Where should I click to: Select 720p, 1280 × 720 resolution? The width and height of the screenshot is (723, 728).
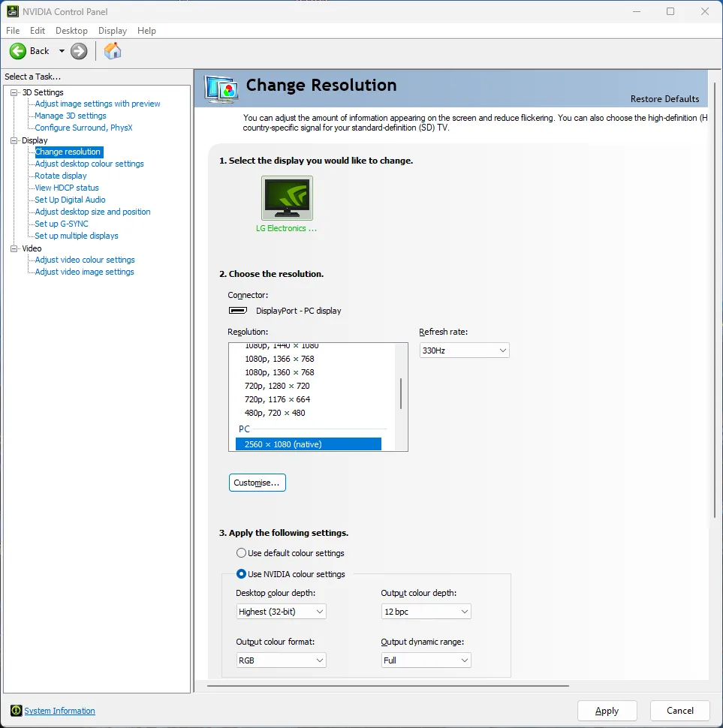[x=277, y=386]
